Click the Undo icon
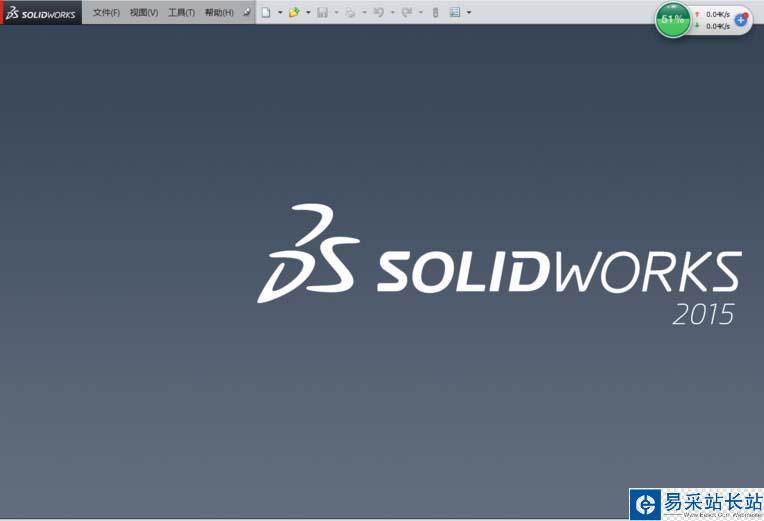764x521 pixels. [379, 13]
